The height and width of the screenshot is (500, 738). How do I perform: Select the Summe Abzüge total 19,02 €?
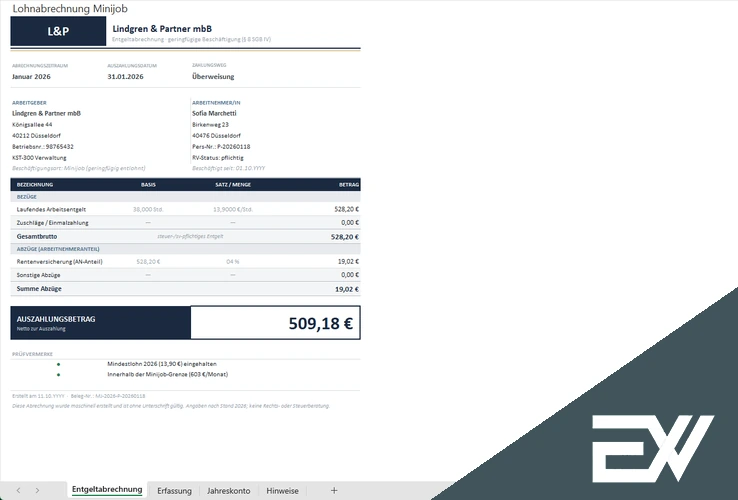click(x=347, y=289)
